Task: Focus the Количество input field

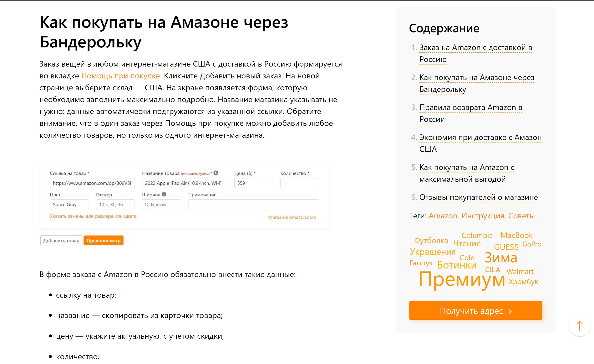Action: pyautogui.click(x=300, y=183)
